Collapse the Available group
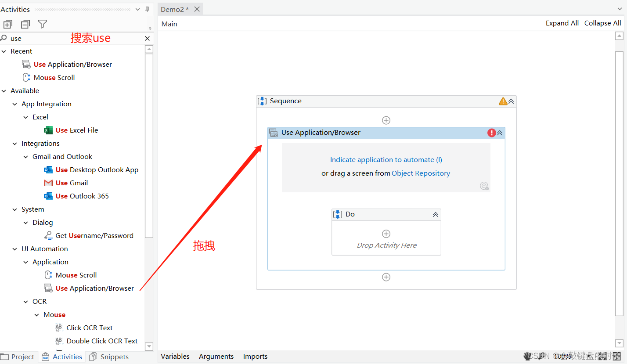Viewport: 627px width, 364px height. click(x=4, y=91)
